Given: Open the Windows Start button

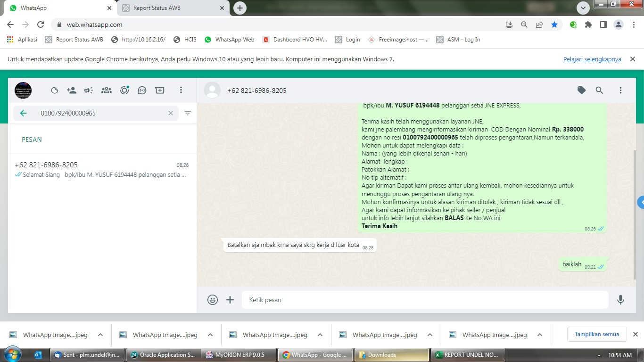Looking at the screenshot, I should tap(13, 354).
